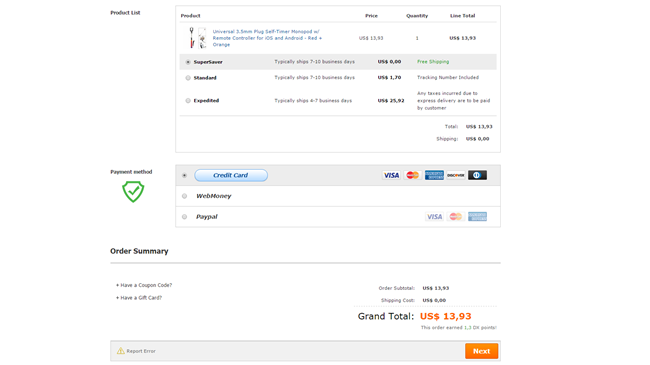Select the Standard shipping radio button
Image resolution: width=650 pixels, height=365 pixels.
coord(188,78)
